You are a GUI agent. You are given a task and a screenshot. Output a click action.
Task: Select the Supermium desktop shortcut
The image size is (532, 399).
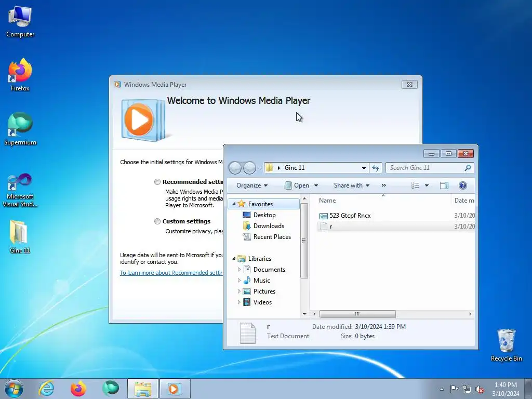[x=20, y=129]
